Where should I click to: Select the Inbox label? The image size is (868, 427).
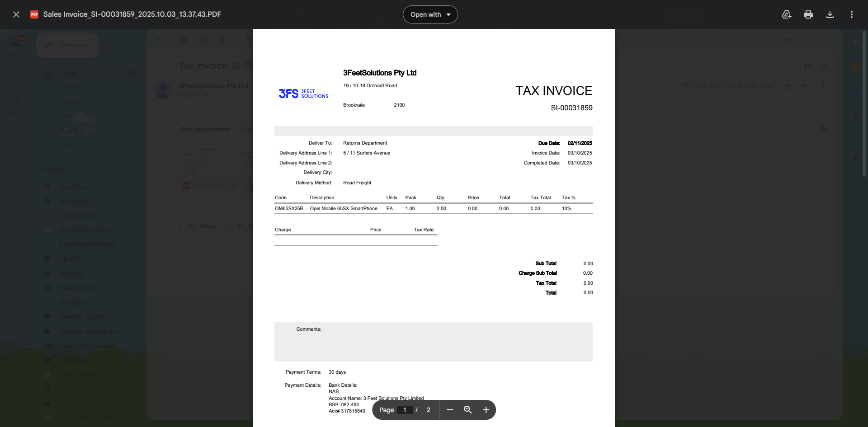[69, 72]
